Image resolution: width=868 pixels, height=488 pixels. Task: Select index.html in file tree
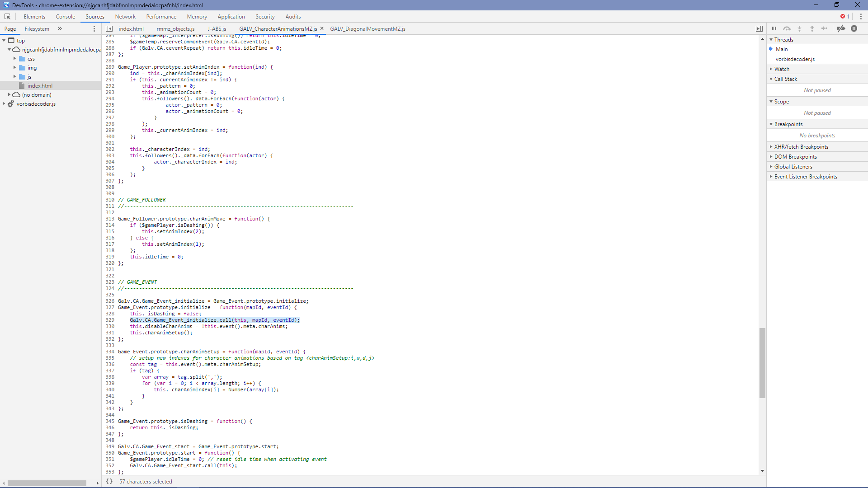point(40,85)
